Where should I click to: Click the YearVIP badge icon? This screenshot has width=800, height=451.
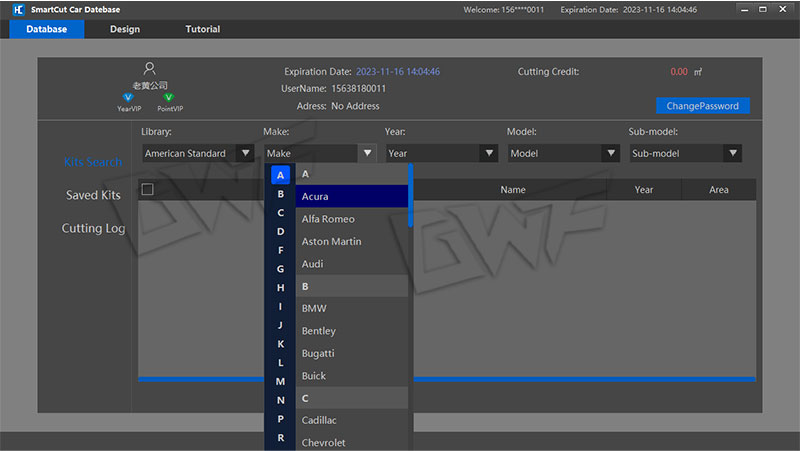pyautogui.click(x=128, y=97)
